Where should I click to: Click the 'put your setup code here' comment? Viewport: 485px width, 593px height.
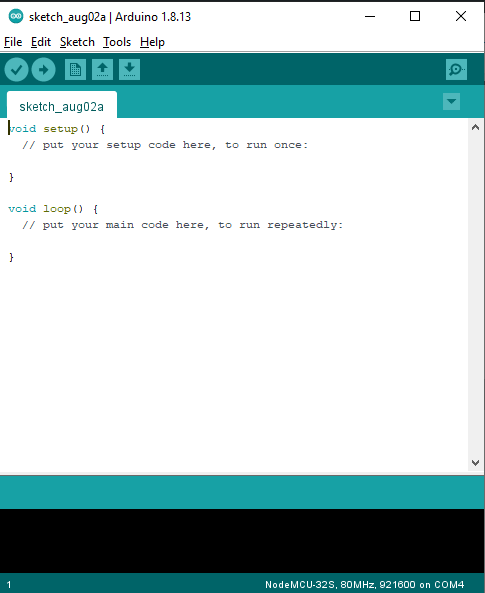point(165,145)
